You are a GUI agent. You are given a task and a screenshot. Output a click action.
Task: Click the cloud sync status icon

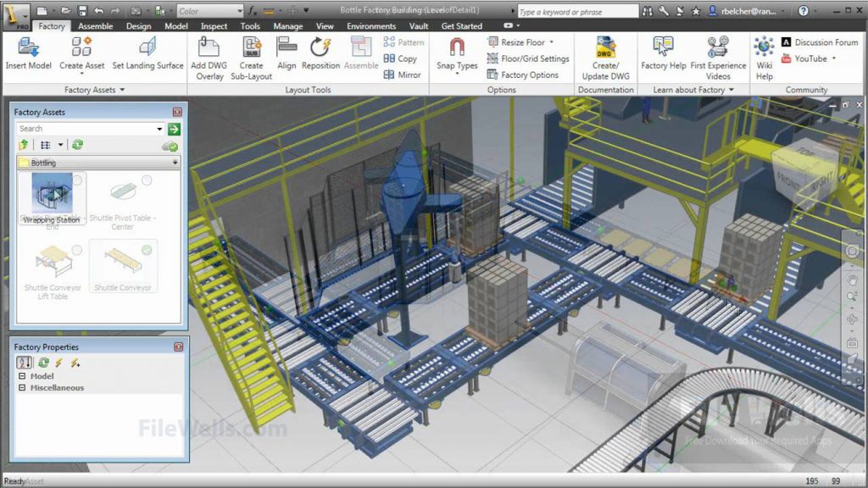[x=170, y=146]
